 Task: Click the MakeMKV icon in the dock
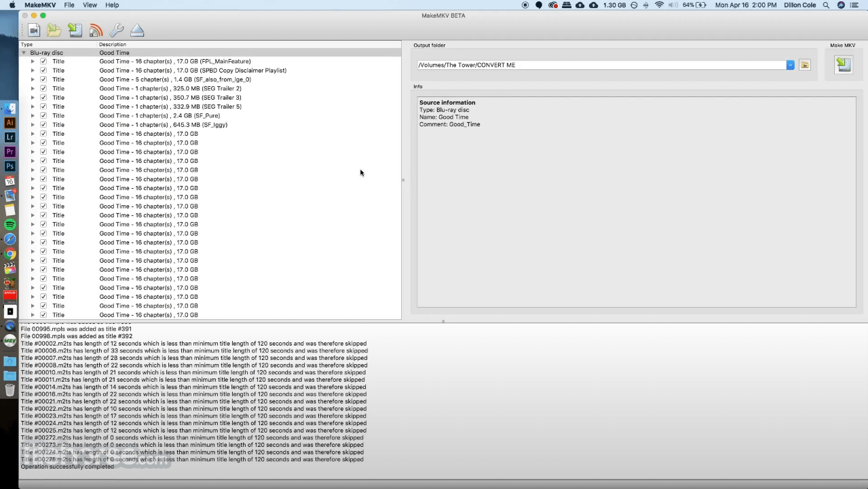10,341
